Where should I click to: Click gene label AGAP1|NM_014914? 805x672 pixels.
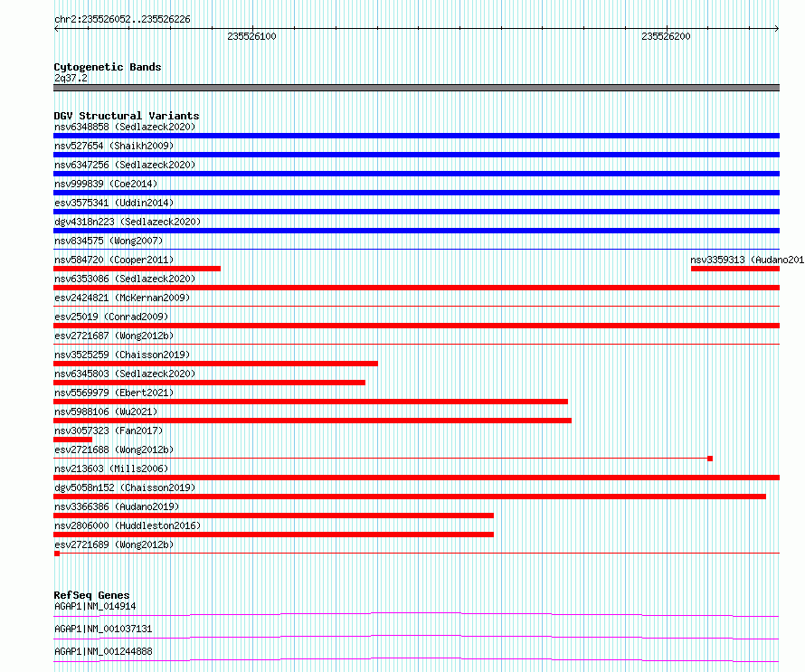click(x=95, y=606)
